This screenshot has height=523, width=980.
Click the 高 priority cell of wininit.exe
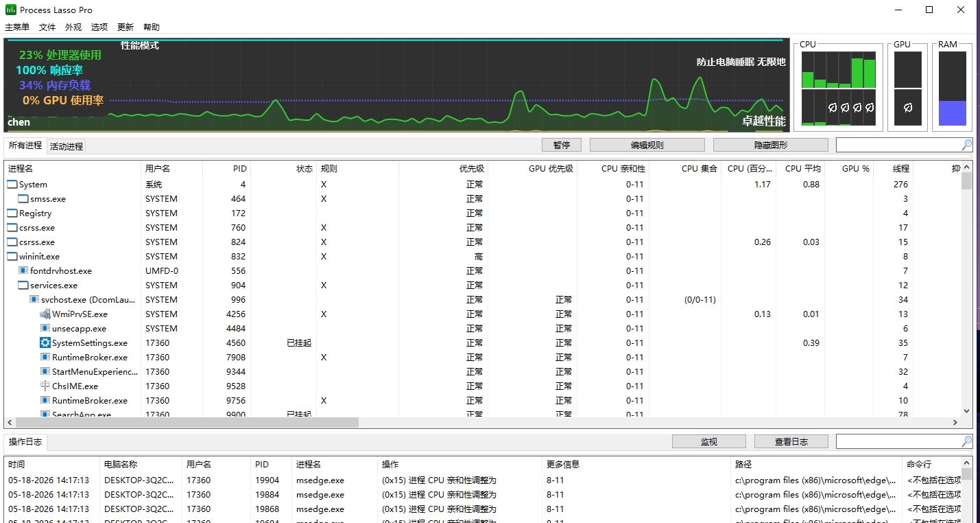479,257
